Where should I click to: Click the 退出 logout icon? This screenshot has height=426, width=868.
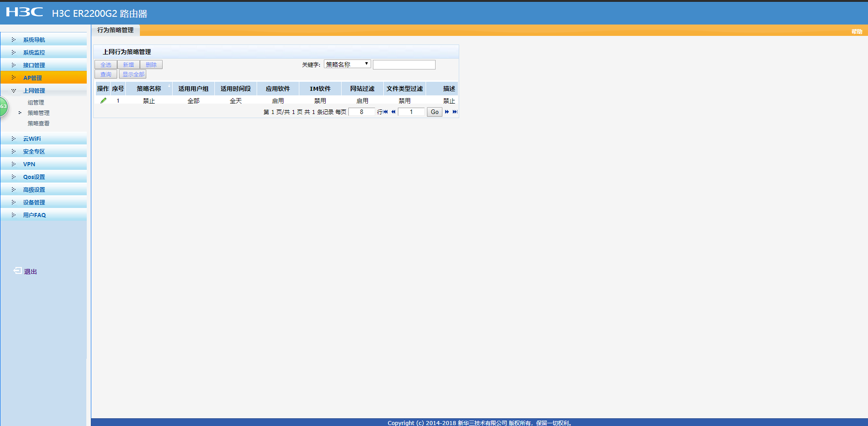pyautogui.click(x=17, y=271)
